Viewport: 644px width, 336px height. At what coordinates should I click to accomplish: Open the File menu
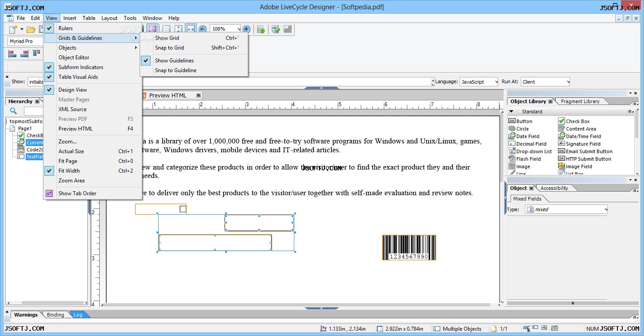[x=21, y=18]
